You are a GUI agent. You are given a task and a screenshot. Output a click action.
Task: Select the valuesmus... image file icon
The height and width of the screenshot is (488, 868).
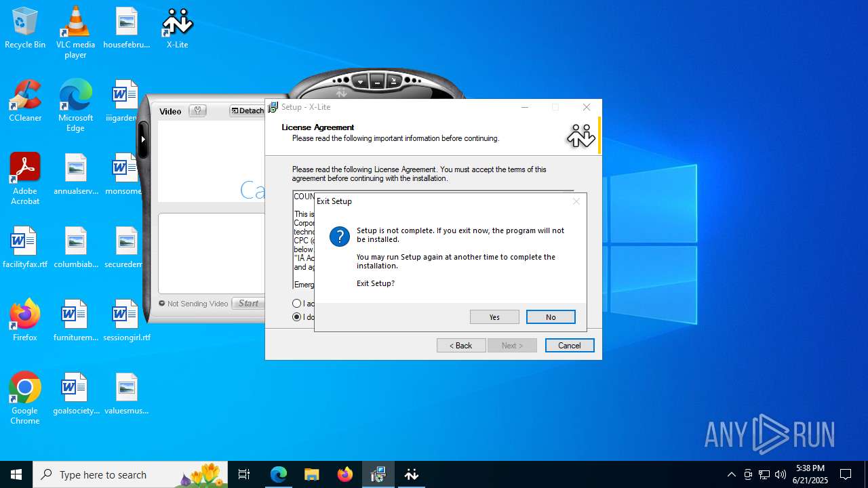click(x=126, y=394)
